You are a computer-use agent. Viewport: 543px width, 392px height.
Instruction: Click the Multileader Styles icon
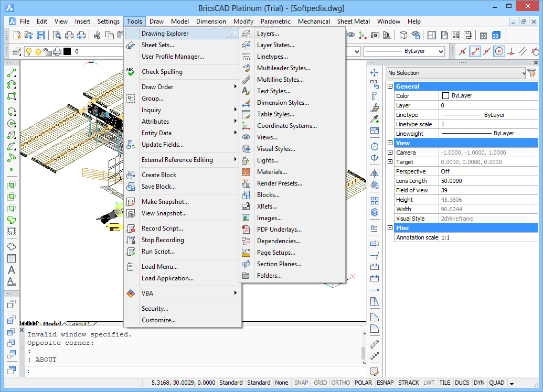click(x=246, y=68)
